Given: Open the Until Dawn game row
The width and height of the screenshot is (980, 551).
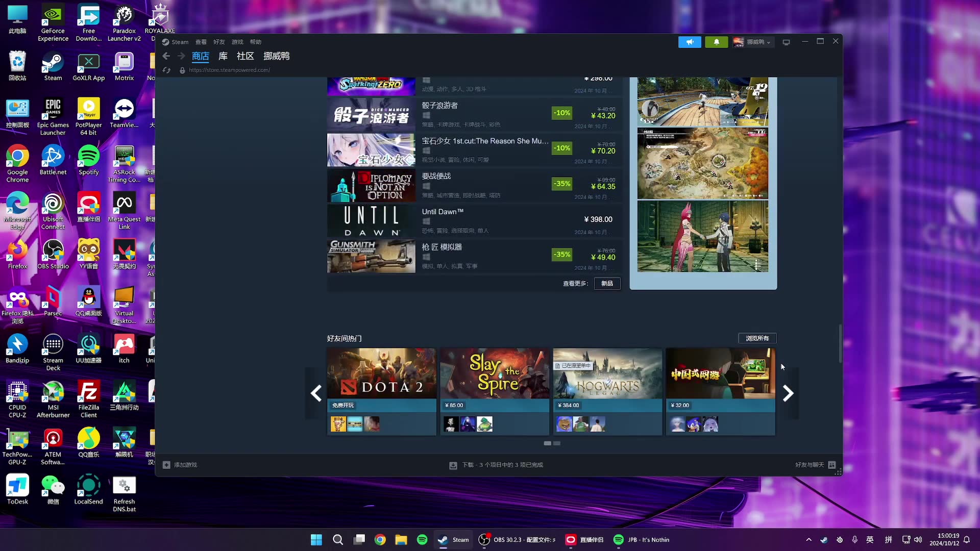Looking at the screenshot, I should tap(475, 221).
